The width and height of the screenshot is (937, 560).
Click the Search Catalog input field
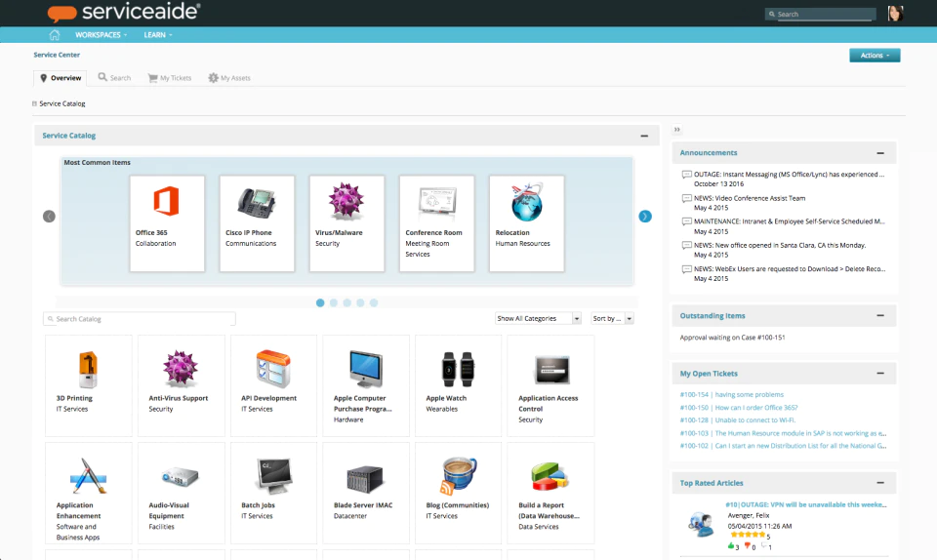click(x=140, y=319)
